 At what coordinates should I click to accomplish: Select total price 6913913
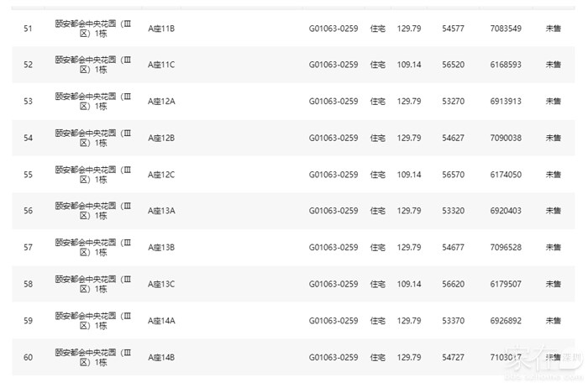tap(506, 102)
